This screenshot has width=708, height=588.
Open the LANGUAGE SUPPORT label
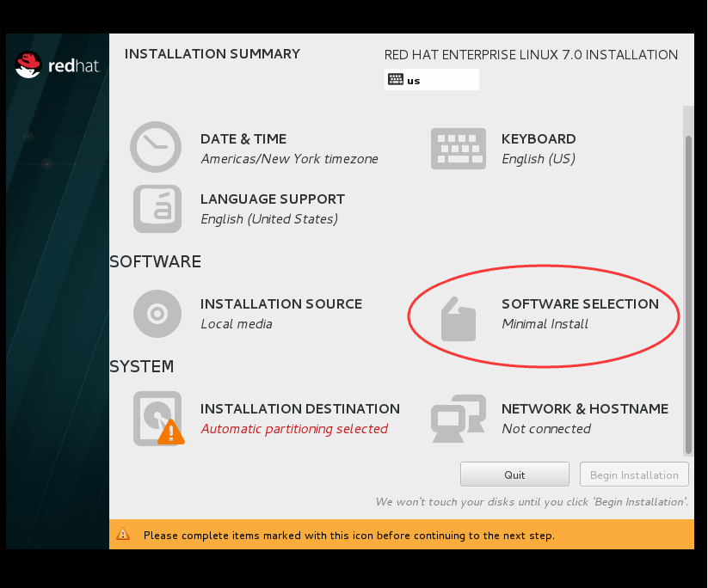pos(272,199)
